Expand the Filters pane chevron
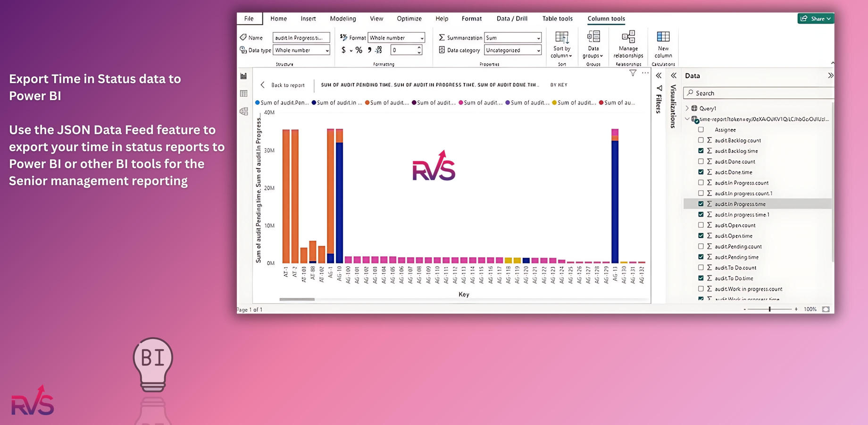This screenshot has height=425, width=868. pyautogui.click(x=659, y=76)
